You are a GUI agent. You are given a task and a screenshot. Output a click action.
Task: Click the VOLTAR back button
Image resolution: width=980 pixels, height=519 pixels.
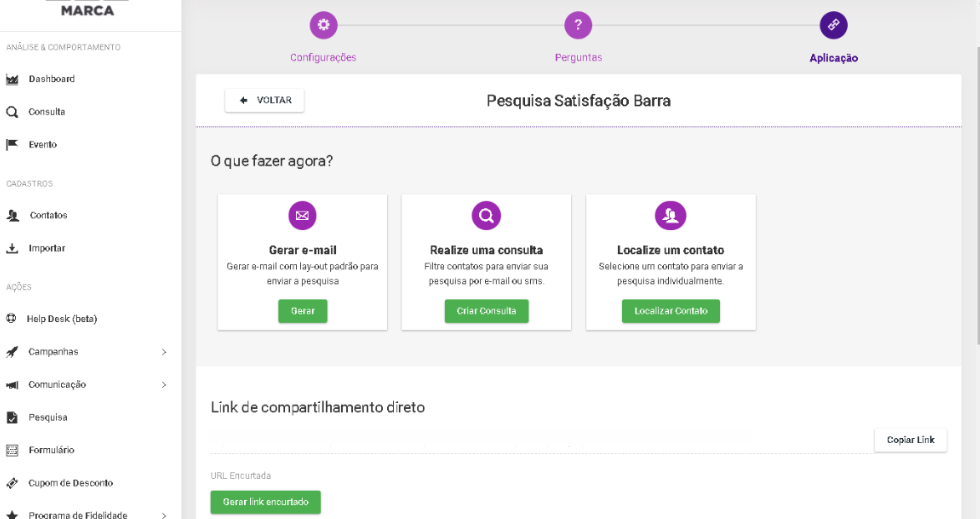click(x=265, y=100)
